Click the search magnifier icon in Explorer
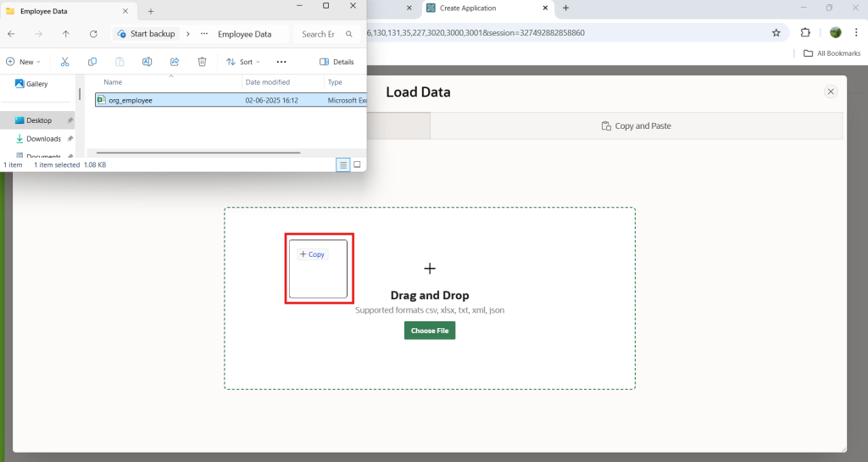Viewport: 868px width, 462px height. pos(348,34)
